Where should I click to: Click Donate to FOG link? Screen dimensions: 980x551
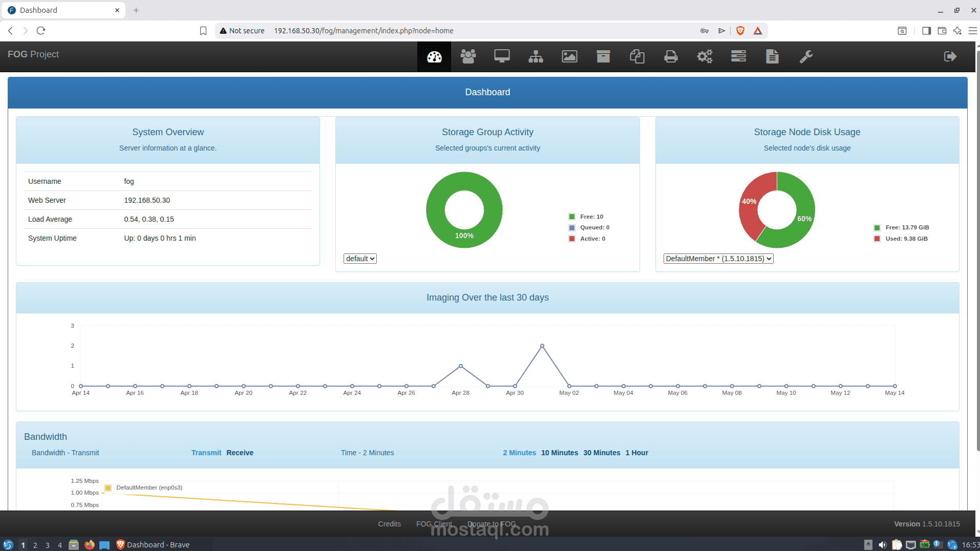pos(492,524)
